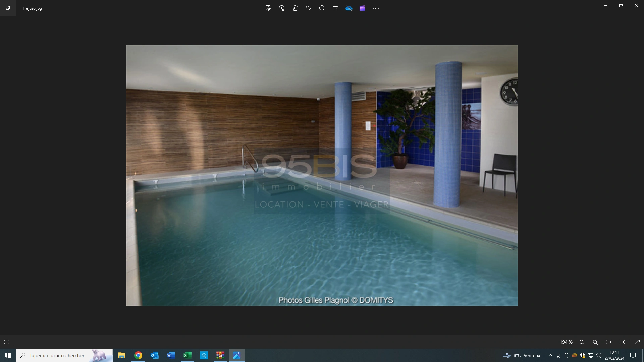This screenshot has width=644, height=362.
Task: Toggle the filmstrip view icon
Action: pos(7,342)
